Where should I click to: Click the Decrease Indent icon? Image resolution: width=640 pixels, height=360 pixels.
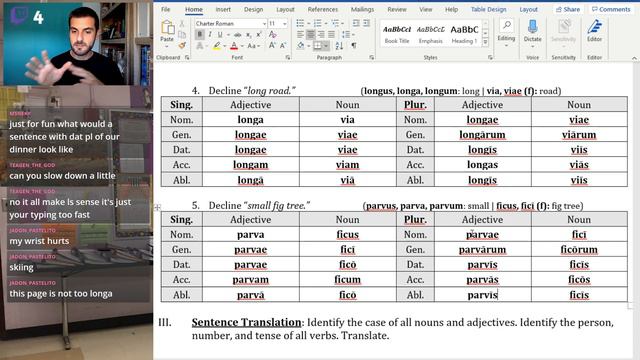[356, 23]
